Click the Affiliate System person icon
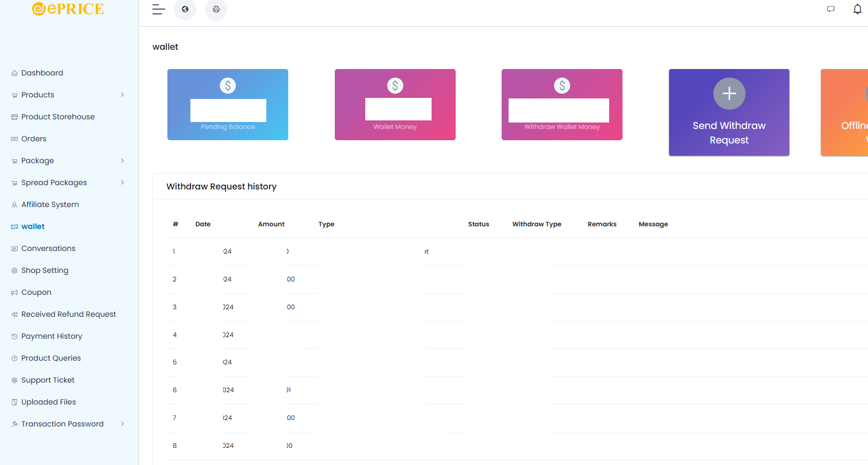The height and width of the screenshot is (465, 868). pyautogui.click(x=14, y=205)
